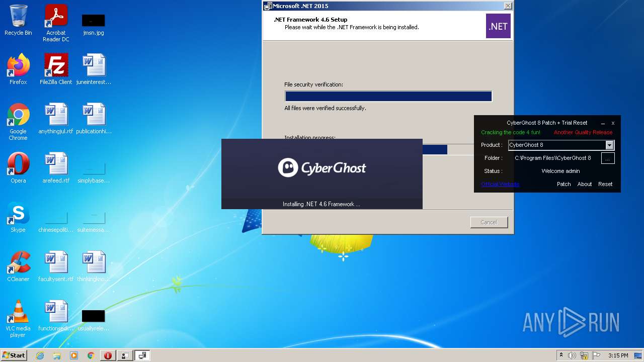Click Reset in the trial reset tool
The height and width of the screenshot is (362, 644).
coord(605,184)
